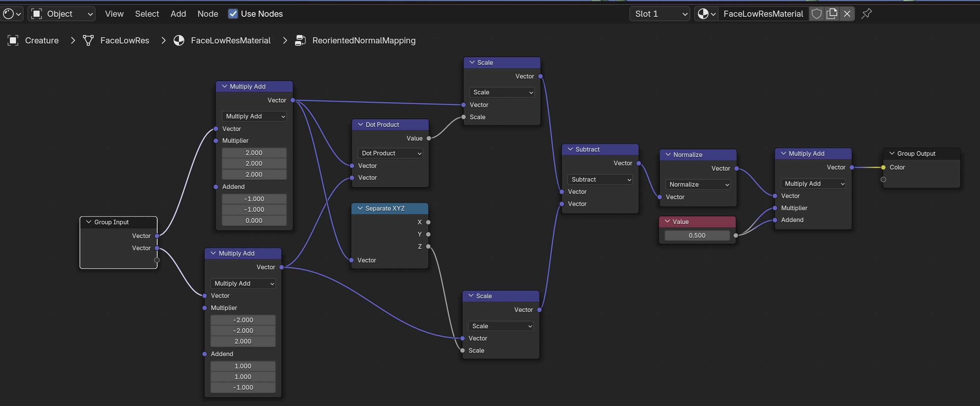This screenshot has width=980, height=406.
Task: Click the FaceLowResMaterial breadcrumb label
Action: (230, 41)
